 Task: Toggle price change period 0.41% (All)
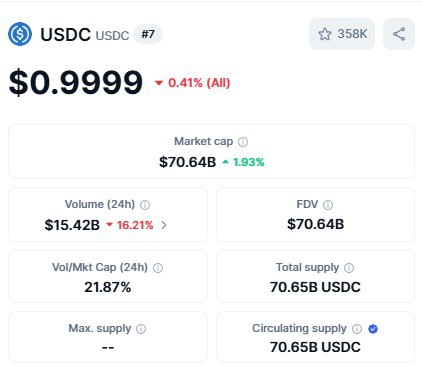coord(193,83)
